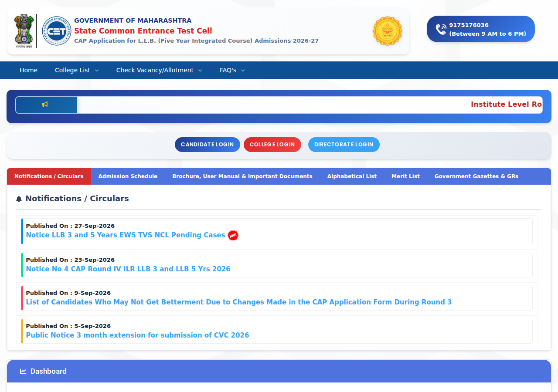Click Published On : 23-Sep-2026 date
The image size is (558, 392).
(x=70, y=260)
